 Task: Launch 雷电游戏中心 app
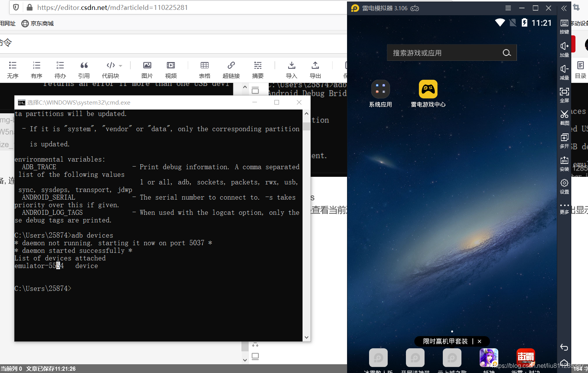click(428, 94)
